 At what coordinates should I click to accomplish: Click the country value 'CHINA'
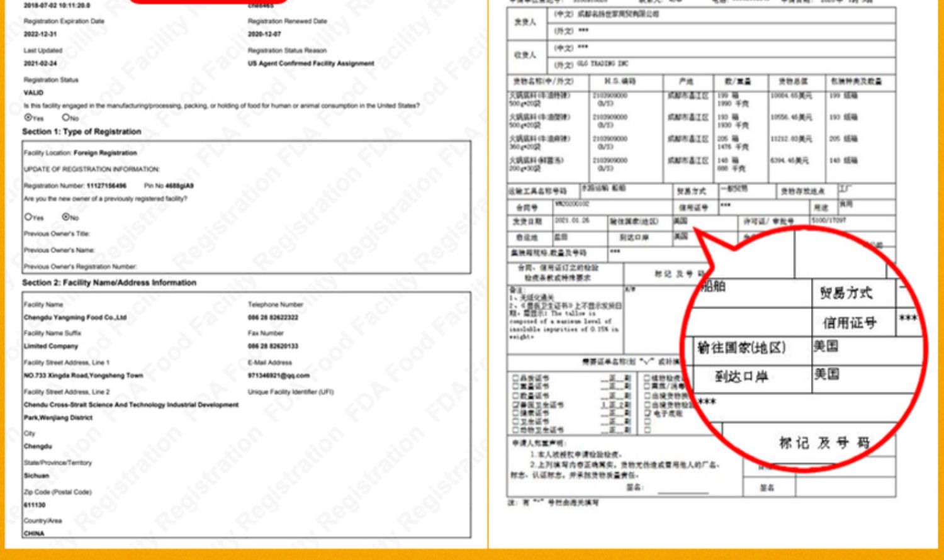point(34,534)
